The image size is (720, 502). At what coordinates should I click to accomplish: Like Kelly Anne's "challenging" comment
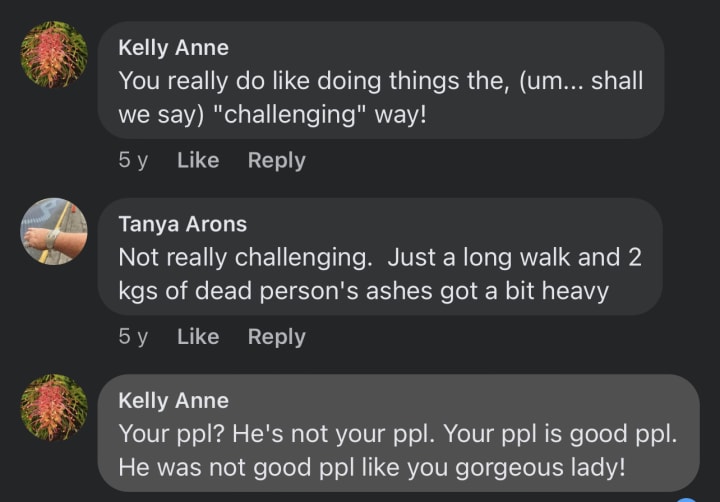pyautogui.click(x=197, y=160)
